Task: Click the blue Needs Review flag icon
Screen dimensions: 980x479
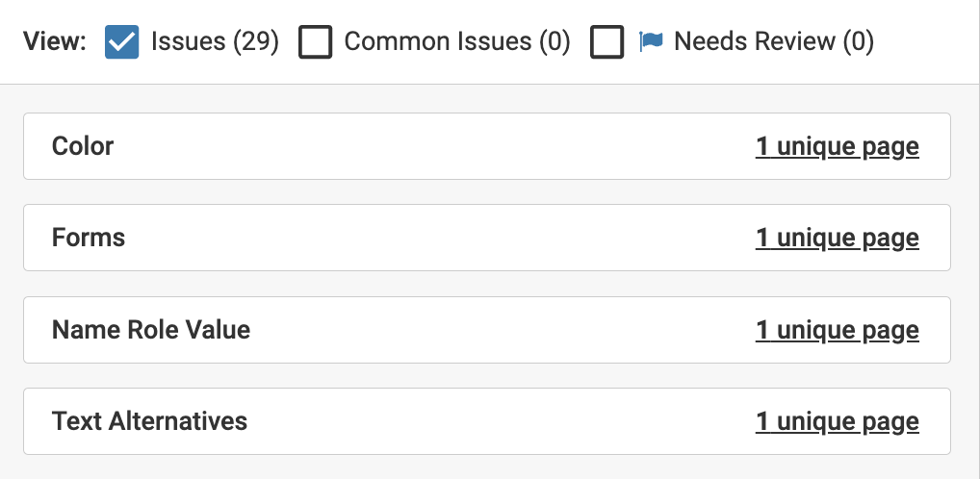Action: click(652, 42)
